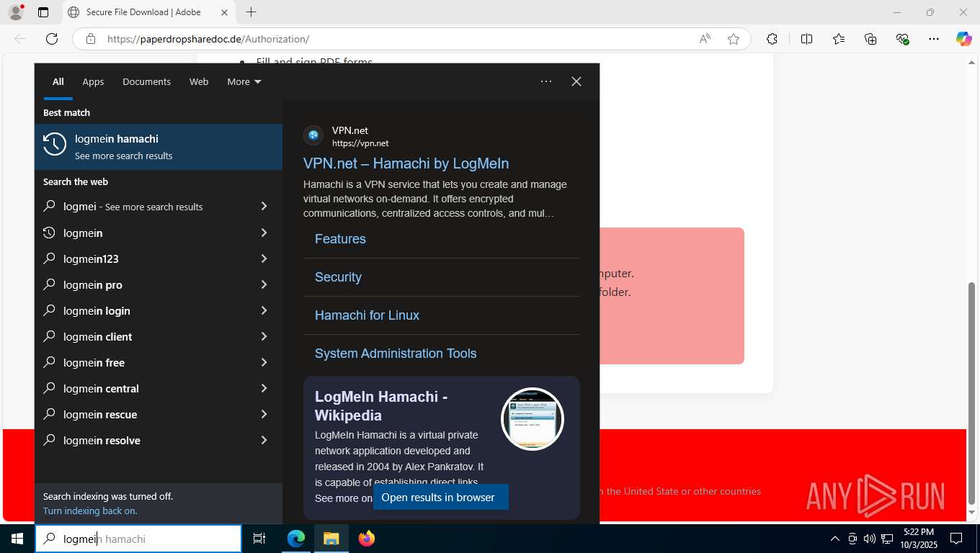Select the logmein hamachi best match
Screen dimensions: 980x553
[159, 147]
